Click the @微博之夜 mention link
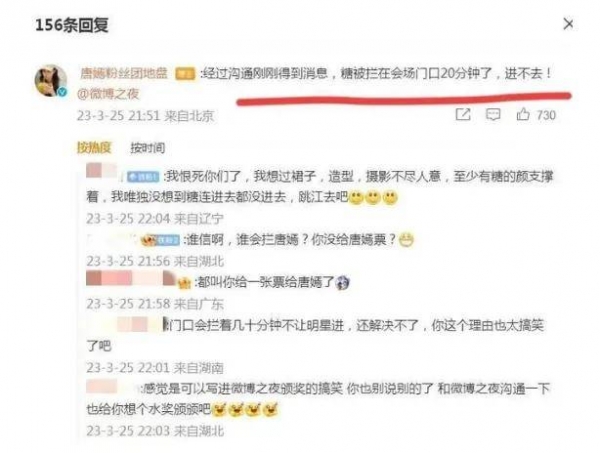 pos(108,93)
